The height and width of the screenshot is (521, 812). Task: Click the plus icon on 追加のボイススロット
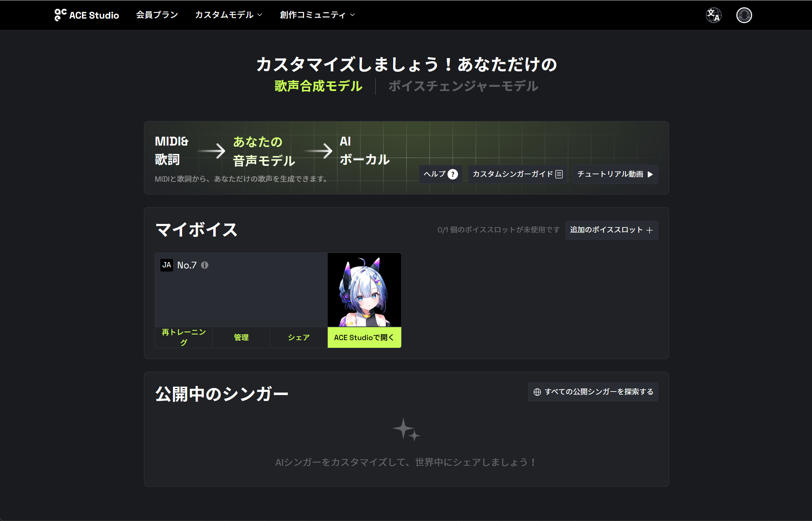pyautogui.click(x=650, y=230)
